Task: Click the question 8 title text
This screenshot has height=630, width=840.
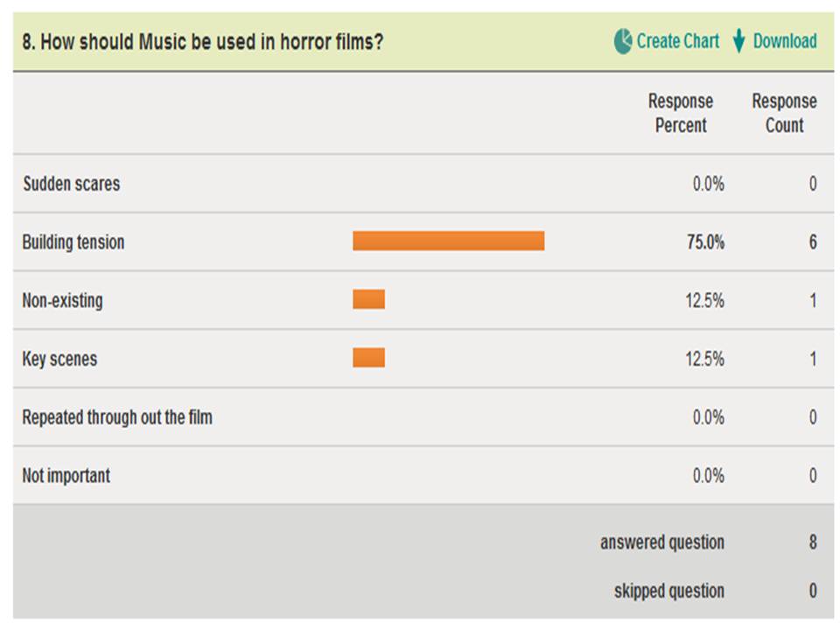Action: [202, 42]
